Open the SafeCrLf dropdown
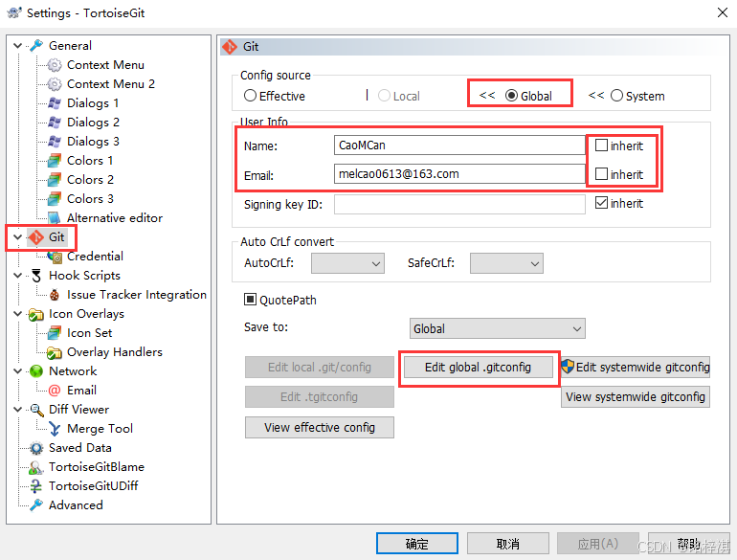The width and height of the screenshot is (737, 560). point(506,263)
